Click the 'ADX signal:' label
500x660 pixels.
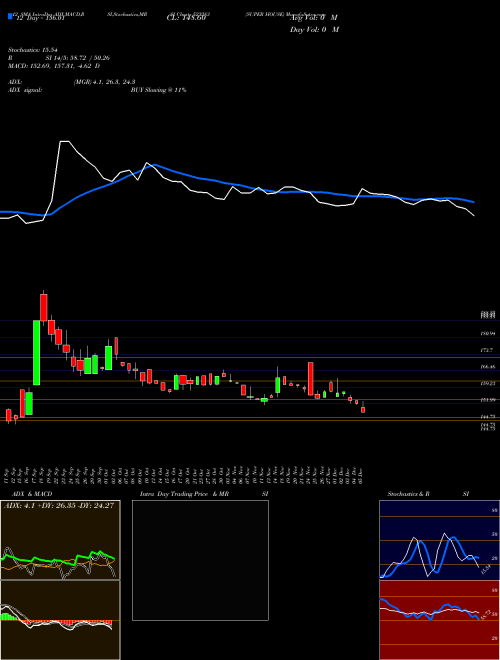[24, 90]
